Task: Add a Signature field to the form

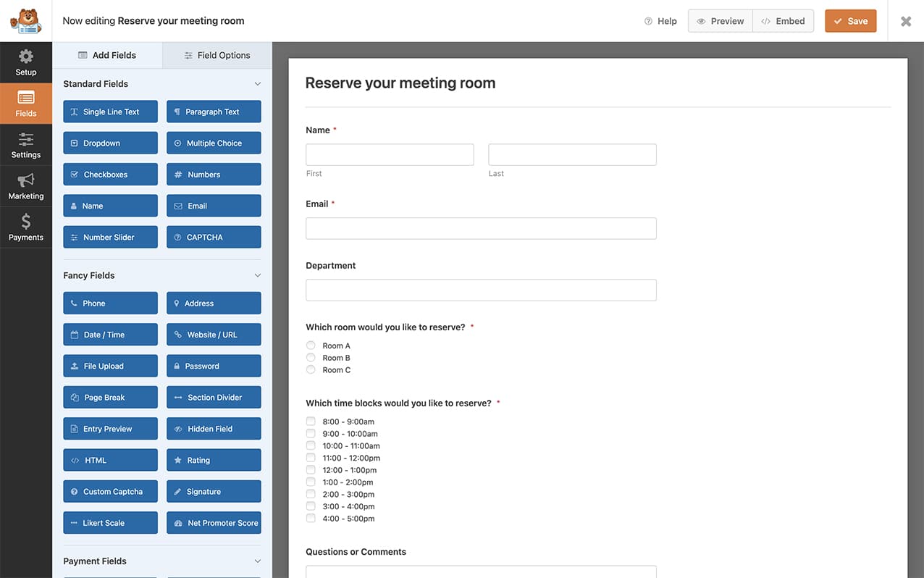Action: (x=214, y=491)
